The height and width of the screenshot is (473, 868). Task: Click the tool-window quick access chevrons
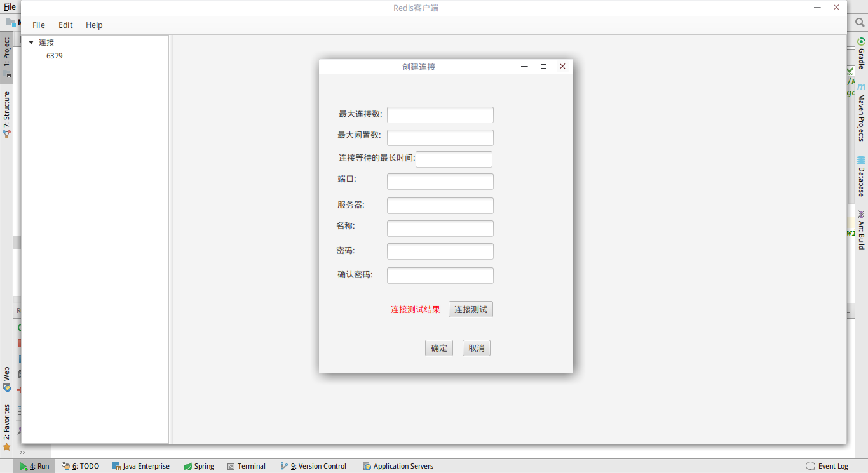[x=22, y=452]
